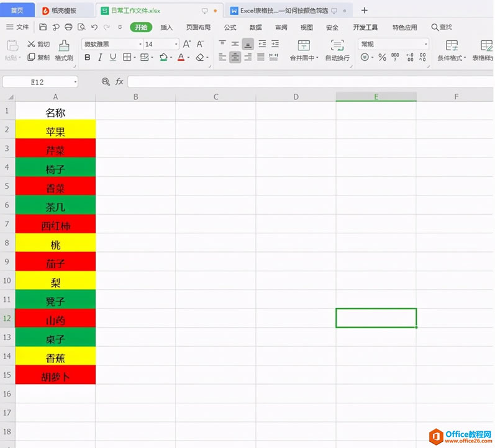Expand the fill color dropdown arrow
This screenshot has height=448, width=495.
click(x=171, y=58)
